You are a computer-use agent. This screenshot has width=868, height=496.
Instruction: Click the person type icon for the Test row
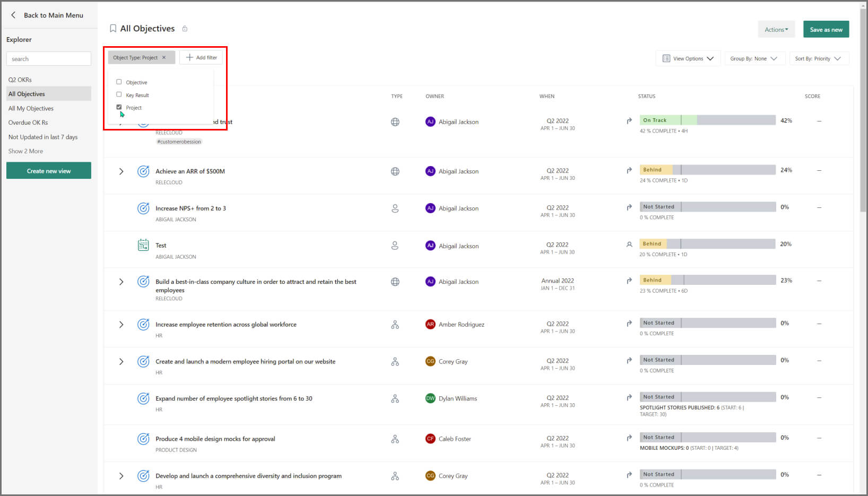[395, 246]
